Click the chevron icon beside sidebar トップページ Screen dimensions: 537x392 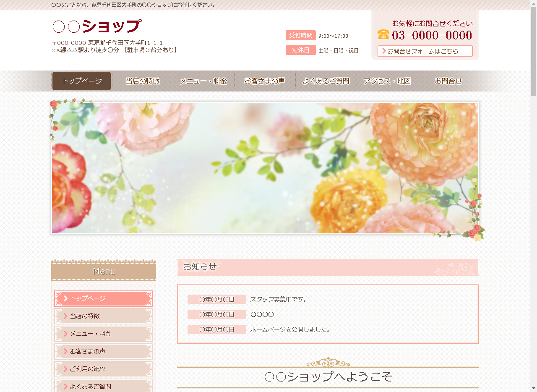(65, 298)
